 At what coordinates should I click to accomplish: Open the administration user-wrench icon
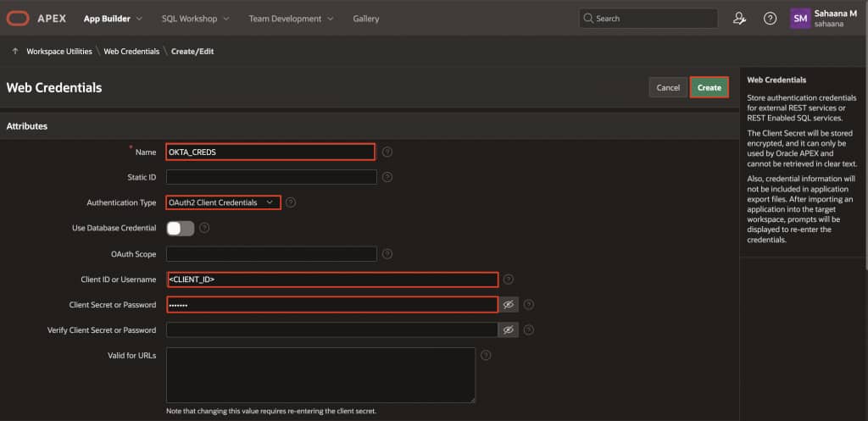click(739, 19)
